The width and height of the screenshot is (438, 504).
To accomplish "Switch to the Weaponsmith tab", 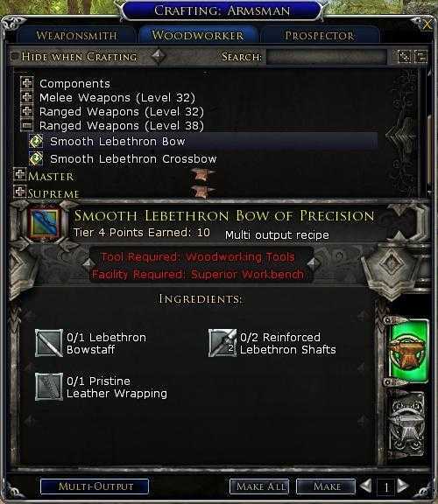I will click(x=76, y=35).
